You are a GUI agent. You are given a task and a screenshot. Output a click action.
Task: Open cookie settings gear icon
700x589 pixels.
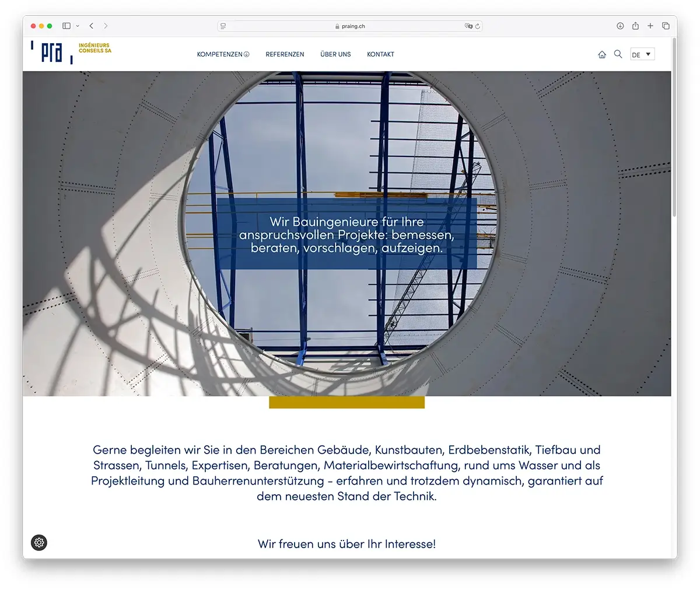point(39,542)
